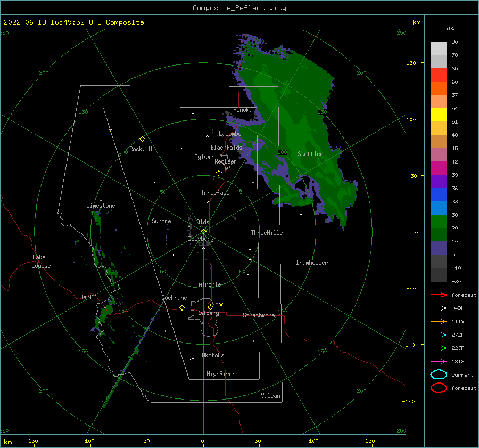Click the 'Lake Louise' label
479x448 pixels.
[41, 262]
